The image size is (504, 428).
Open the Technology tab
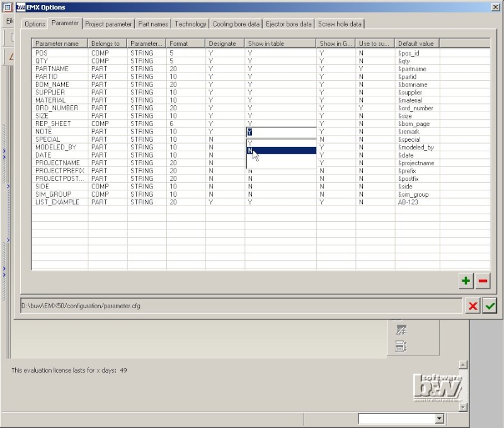[190, 24]
